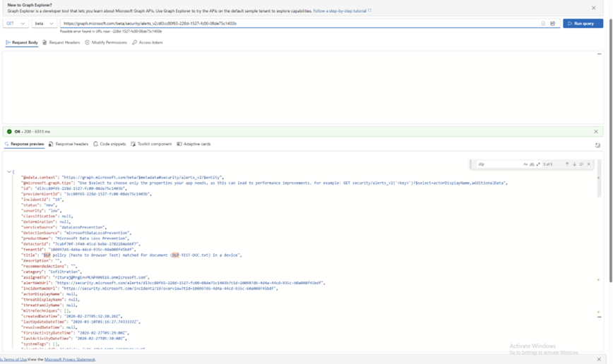Open the GET method dropdown
613x364 pixels.
tap(16, 23)
